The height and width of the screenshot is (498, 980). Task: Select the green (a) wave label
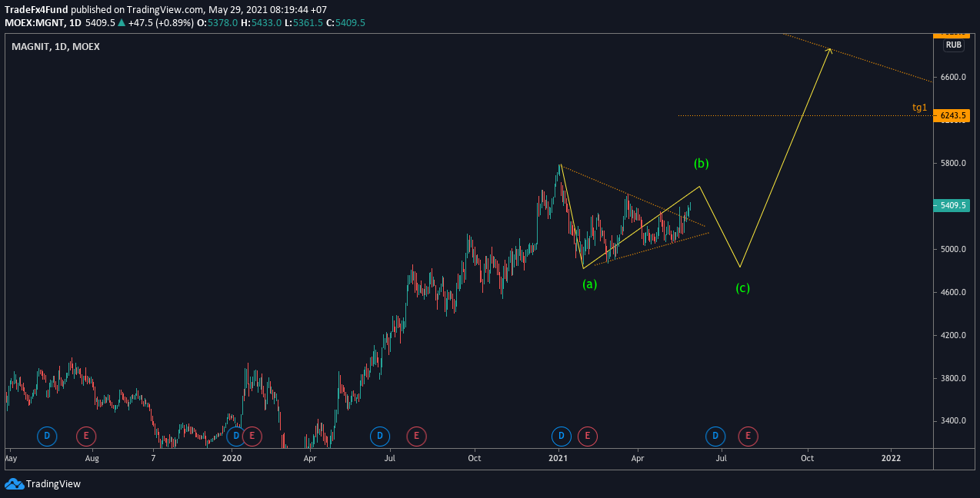pos(589,284)
